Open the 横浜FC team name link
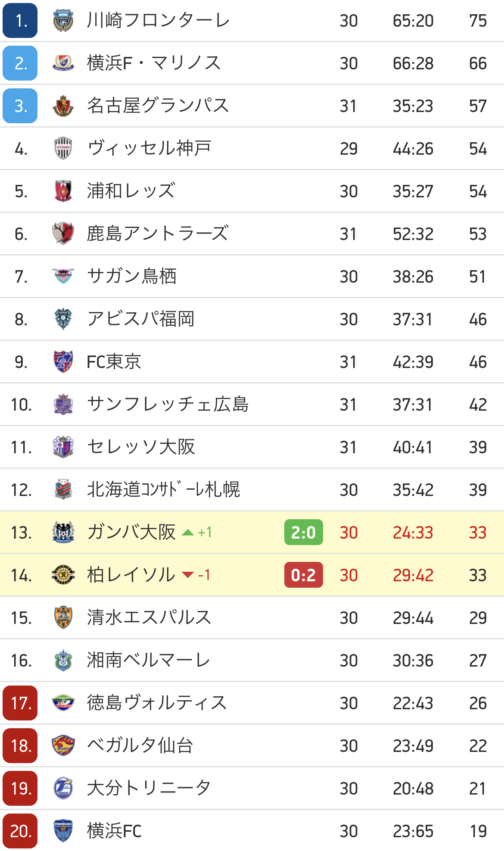The width and height of the screenshot is (504, 851). pos(114,831)
